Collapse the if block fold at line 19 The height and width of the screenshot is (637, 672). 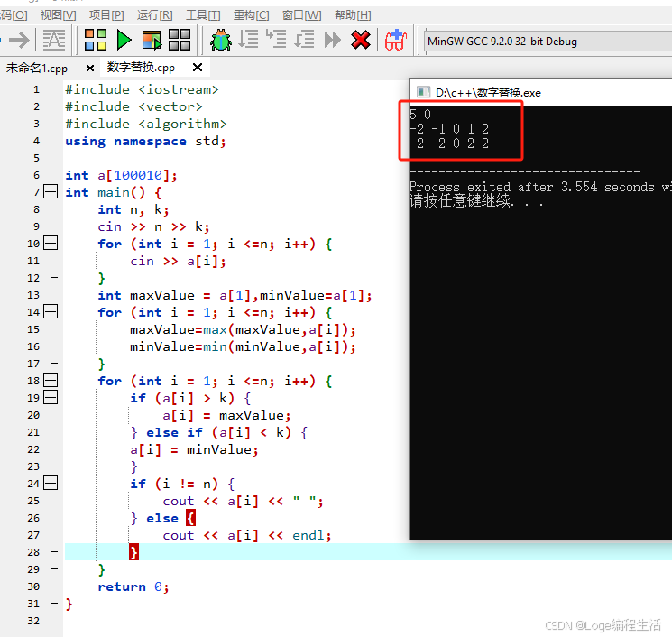click(51, 397)
